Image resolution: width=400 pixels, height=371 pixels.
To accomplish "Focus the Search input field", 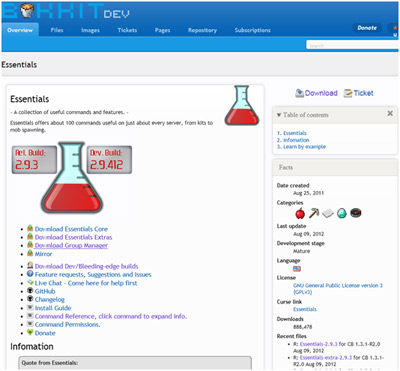I will pyautogui.click(x=352, y=45).
